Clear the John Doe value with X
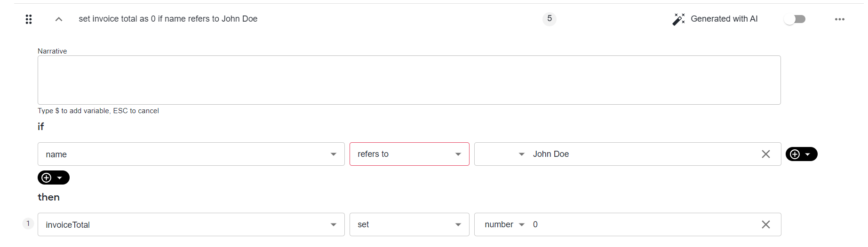The height and width of the screenshot is (247, 868). pos(766,154)
